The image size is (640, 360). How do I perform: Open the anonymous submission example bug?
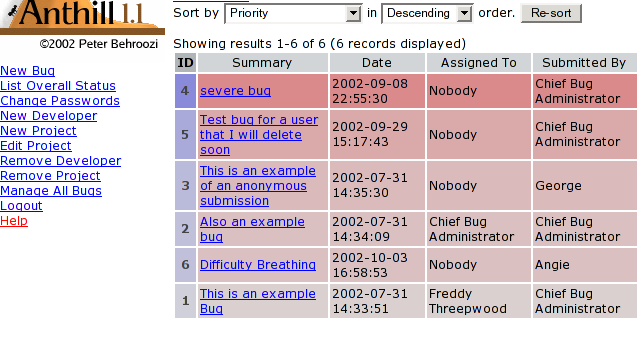[258, 186]
